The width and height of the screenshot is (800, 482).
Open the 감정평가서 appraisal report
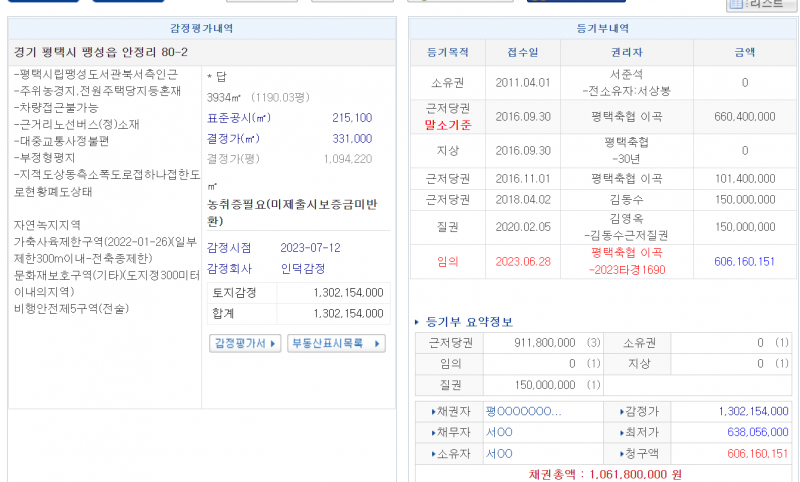click(x=244, y=343)
